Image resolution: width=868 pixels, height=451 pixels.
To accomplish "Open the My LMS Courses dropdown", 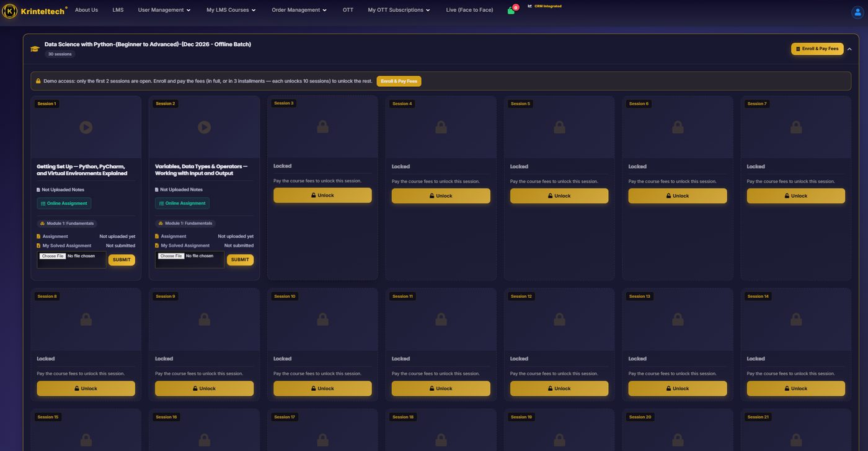I will [231, 10].
